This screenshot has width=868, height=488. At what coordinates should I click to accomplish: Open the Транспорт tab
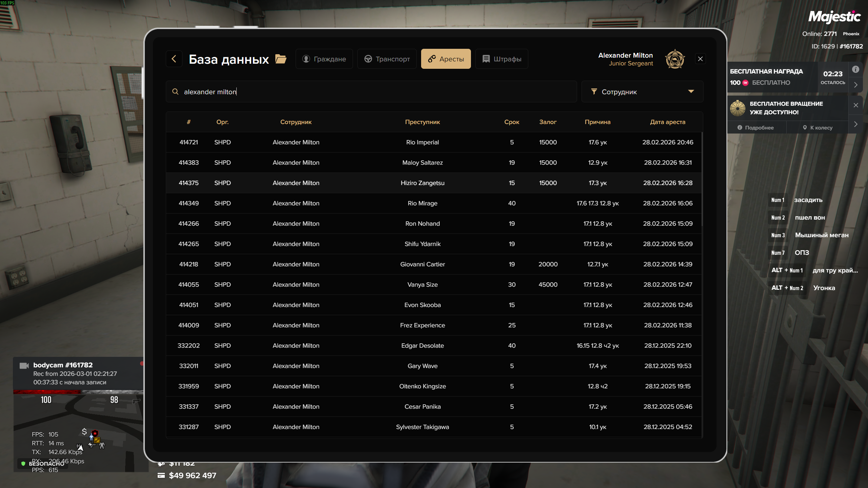(387, 59)
